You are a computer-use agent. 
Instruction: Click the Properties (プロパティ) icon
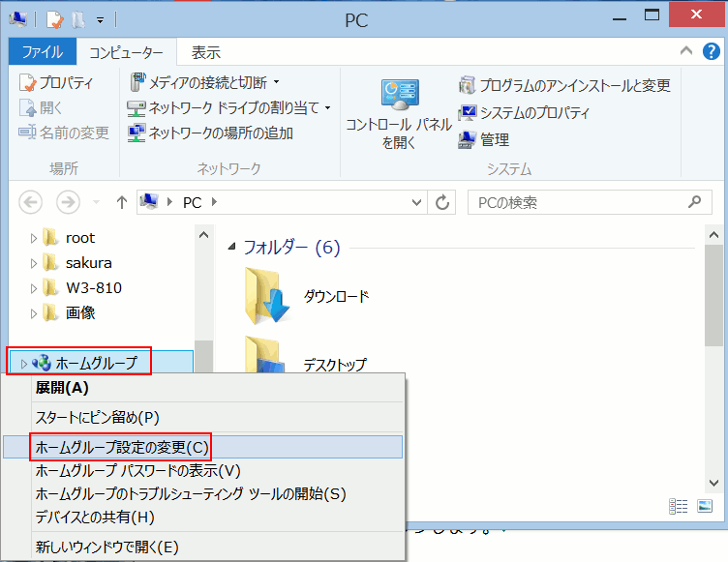29,83
